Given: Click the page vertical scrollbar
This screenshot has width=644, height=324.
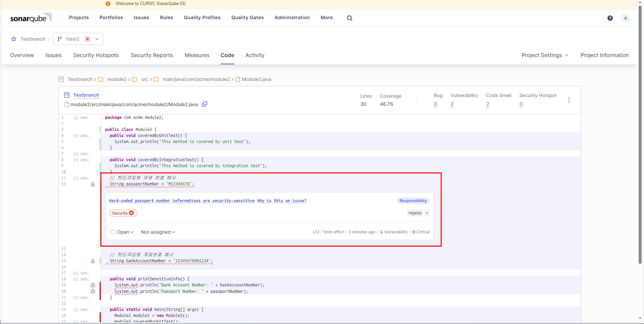Looking at the screenshot, I should [x=640, y=134].
